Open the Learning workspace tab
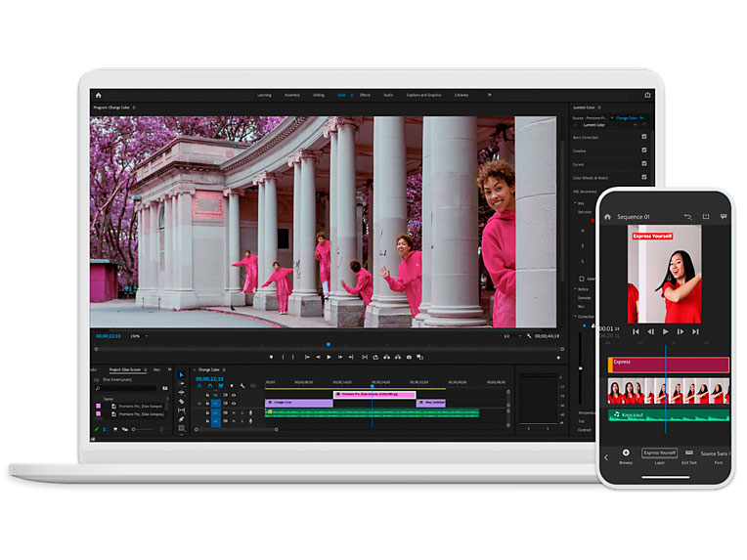The image size is (747, 560). [x=264, y=95]
